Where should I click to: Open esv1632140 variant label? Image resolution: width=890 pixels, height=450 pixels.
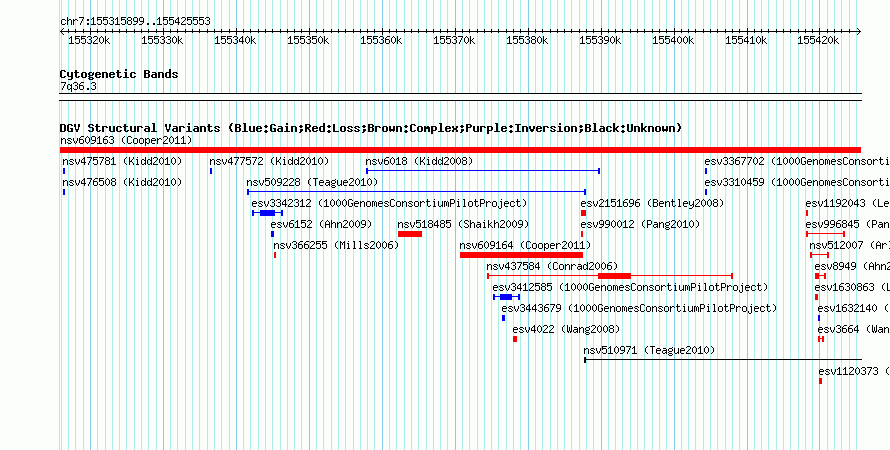(x=854, y=308)
